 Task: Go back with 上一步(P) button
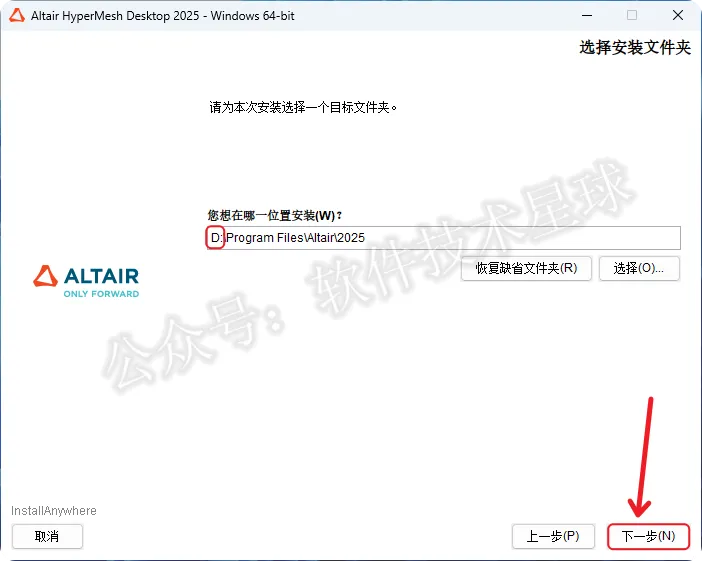click(553, 536)
